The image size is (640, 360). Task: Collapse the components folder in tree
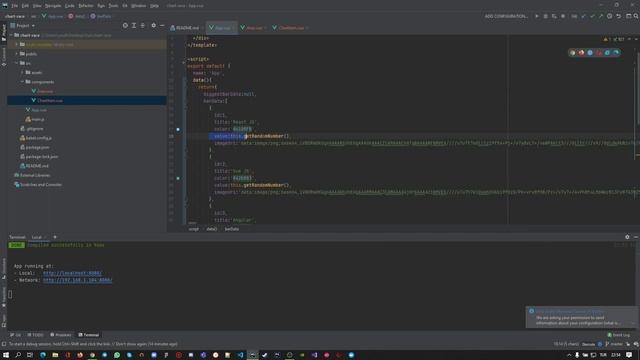coord(22,82)
